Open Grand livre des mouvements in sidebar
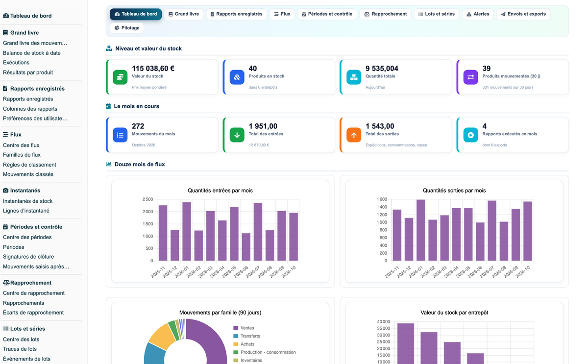 (35, 43)
